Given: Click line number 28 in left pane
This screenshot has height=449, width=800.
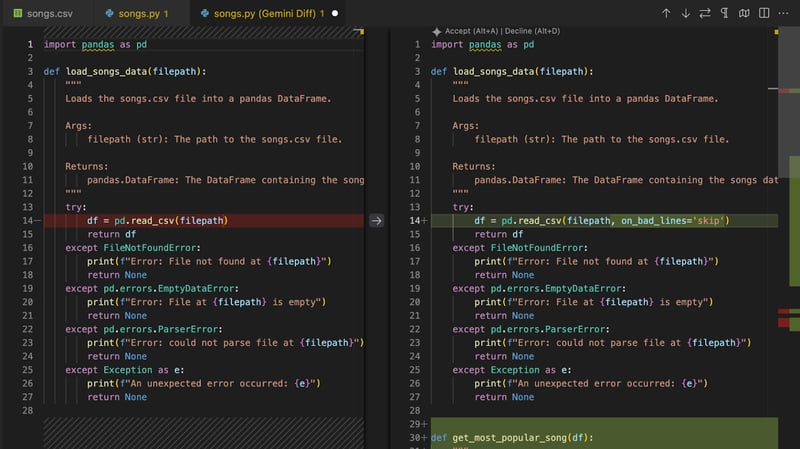Looking at the screenshot, I should [27, 411].
